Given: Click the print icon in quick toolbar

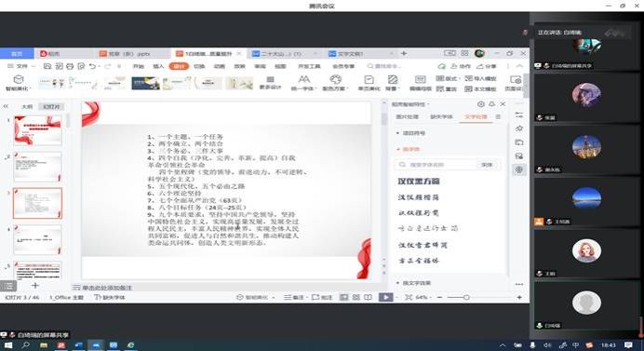Looking at the screenshot, I should tap(70, 66).
